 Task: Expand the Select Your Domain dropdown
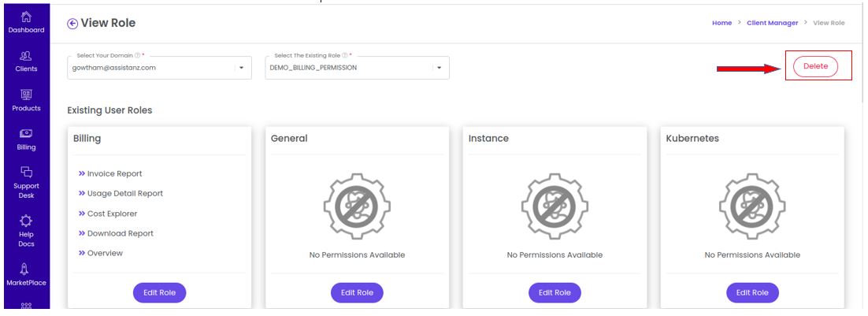(x=241, y=68)
